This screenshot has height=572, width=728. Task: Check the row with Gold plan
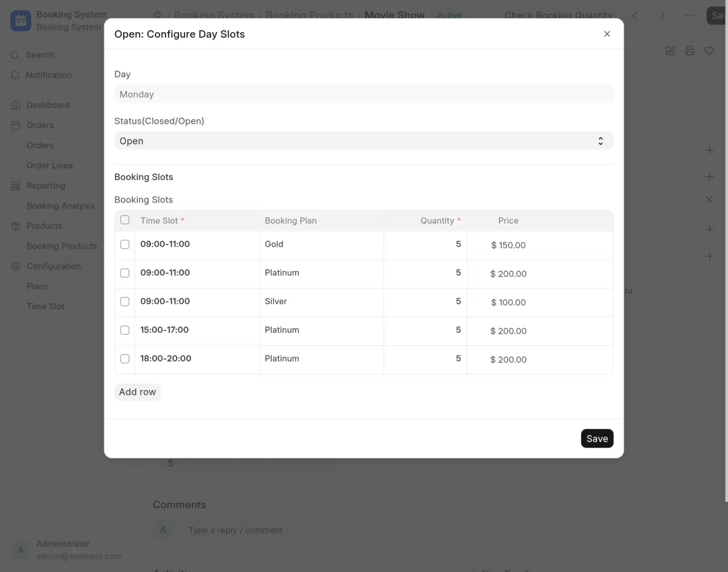click(125, 244)
